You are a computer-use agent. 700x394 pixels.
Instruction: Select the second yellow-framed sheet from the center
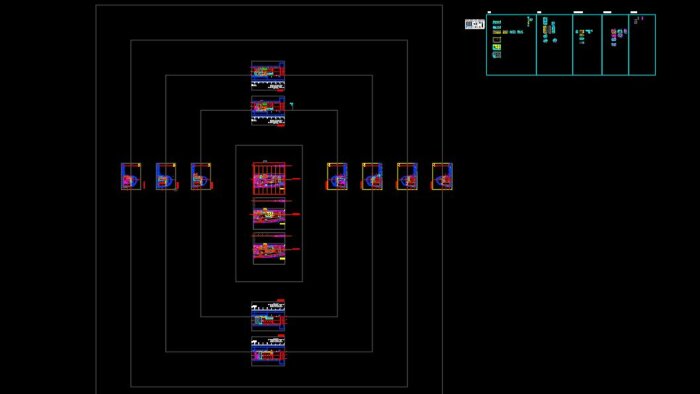(x=372, y=176)
